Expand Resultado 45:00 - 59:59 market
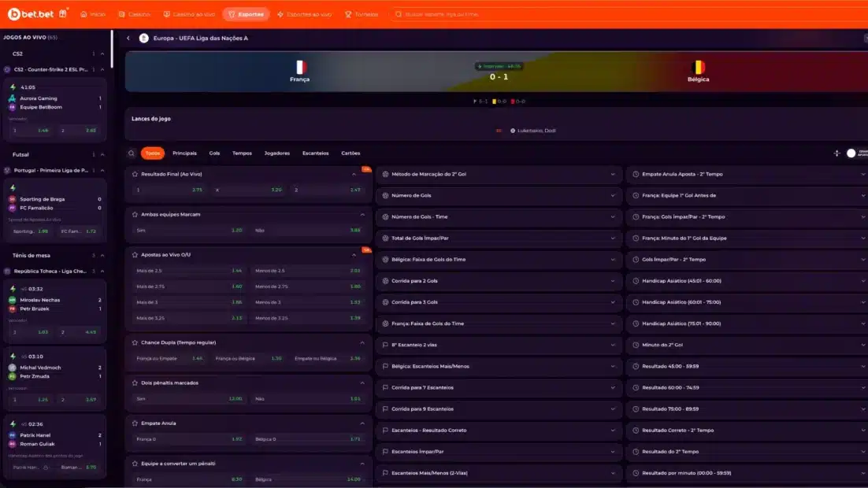The width and height of the screenshot is (868, 488). 747,366
